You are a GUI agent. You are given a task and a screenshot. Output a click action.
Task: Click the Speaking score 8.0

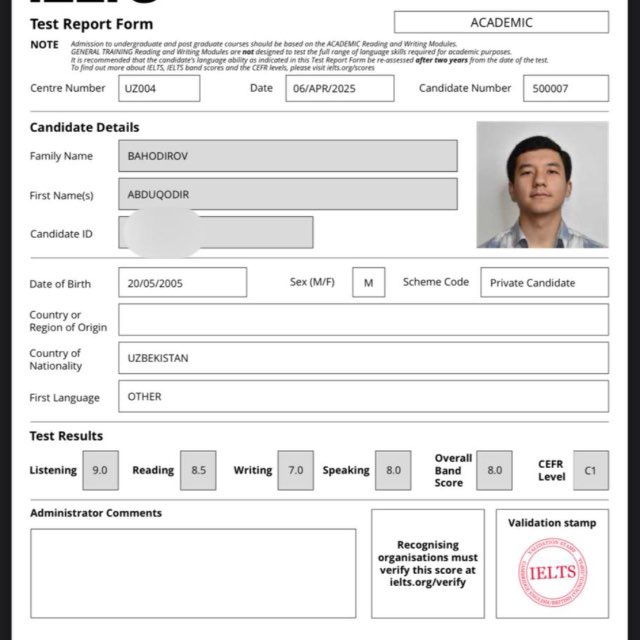pos(393,470)
